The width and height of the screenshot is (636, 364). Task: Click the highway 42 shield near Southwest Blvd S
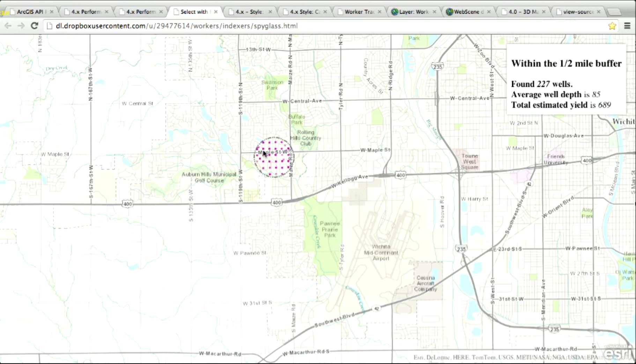pos(529,184)
